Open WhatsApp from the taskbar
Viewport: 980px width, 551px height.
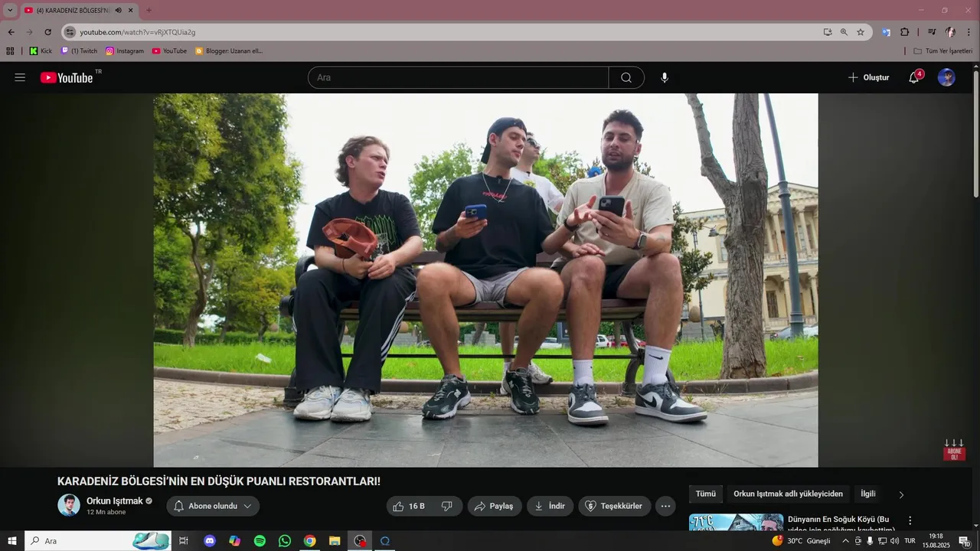tap(285, 541)
